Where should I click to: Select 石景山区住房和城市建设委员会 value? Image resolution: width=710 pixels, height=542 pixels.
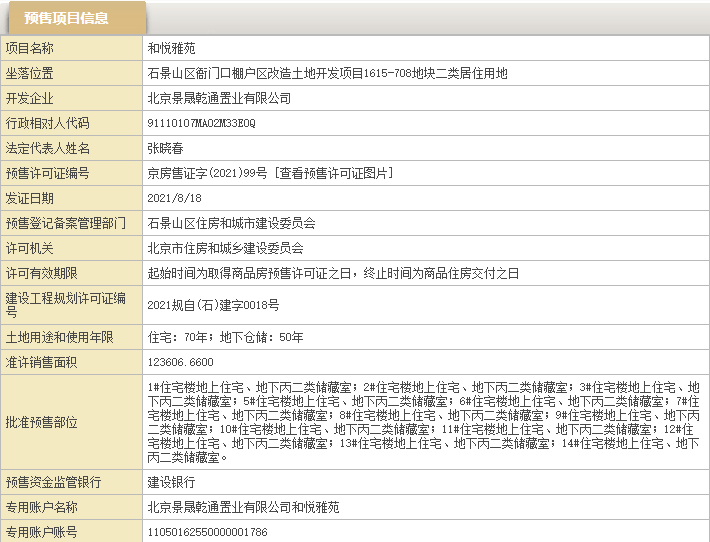231,223
